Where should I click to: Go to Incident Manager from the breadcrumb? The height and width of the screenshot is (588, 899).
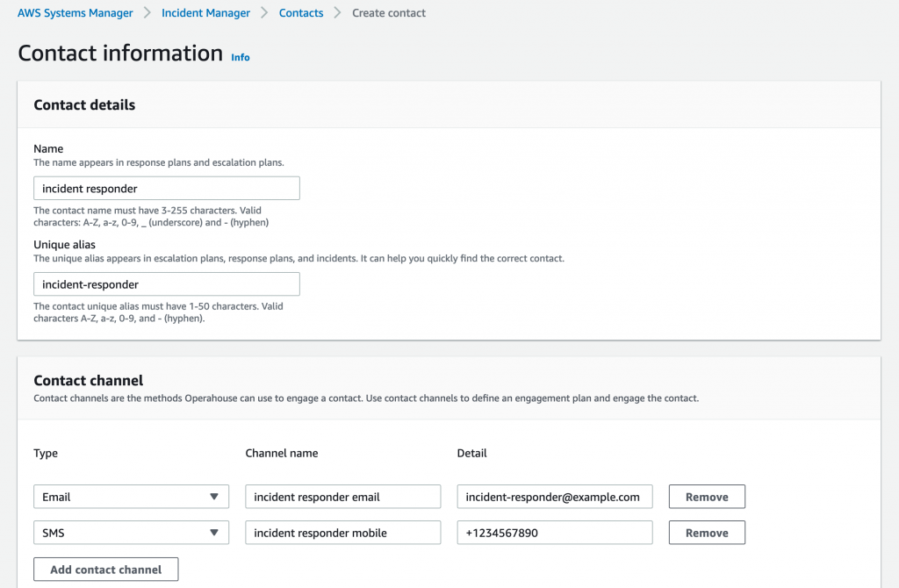(x=205, y=12)
